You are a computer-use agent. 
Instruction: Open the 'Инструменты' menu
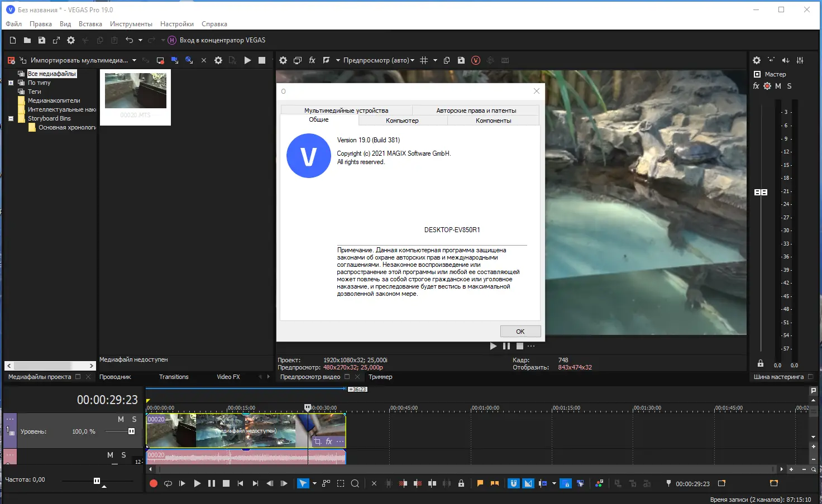pyautogui.click(x=131, y=24)
